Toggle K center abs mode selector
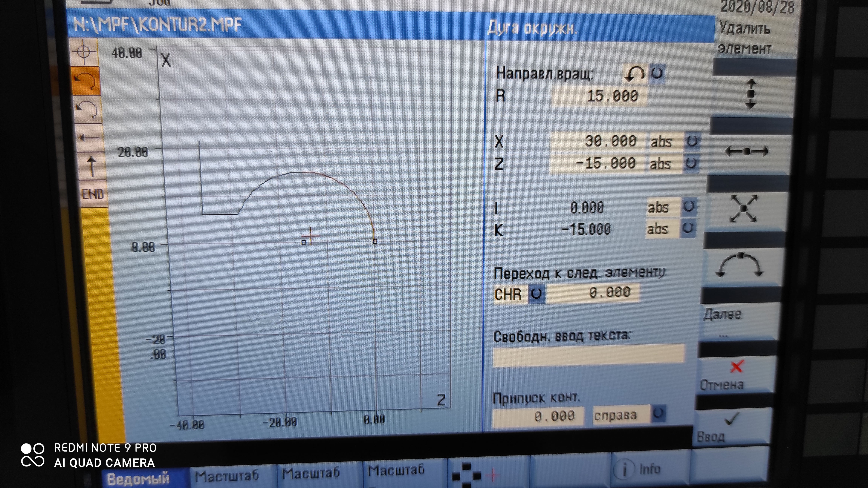Screen dimensions: 868x488 pos(688,228)
